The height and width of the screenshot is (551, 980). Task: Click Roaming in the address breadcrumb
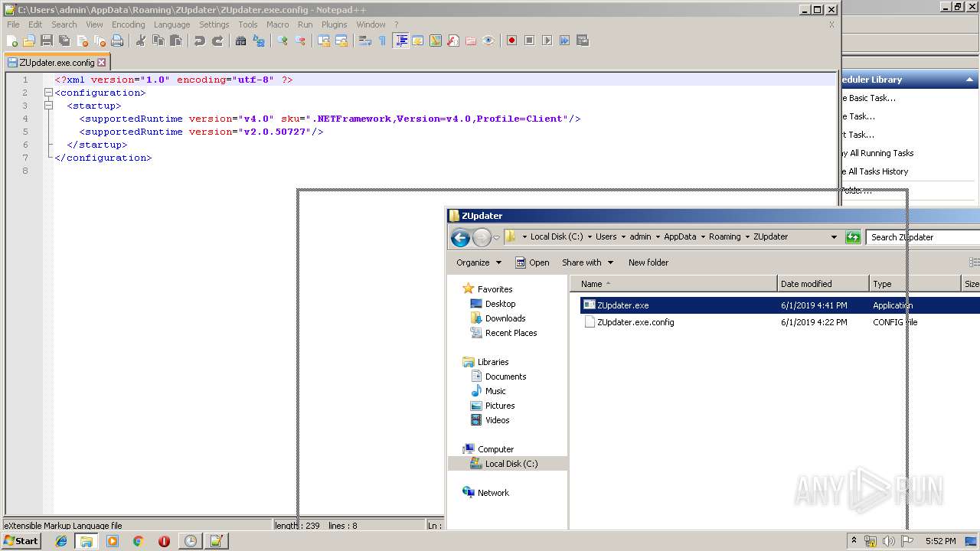click(724, 237)
